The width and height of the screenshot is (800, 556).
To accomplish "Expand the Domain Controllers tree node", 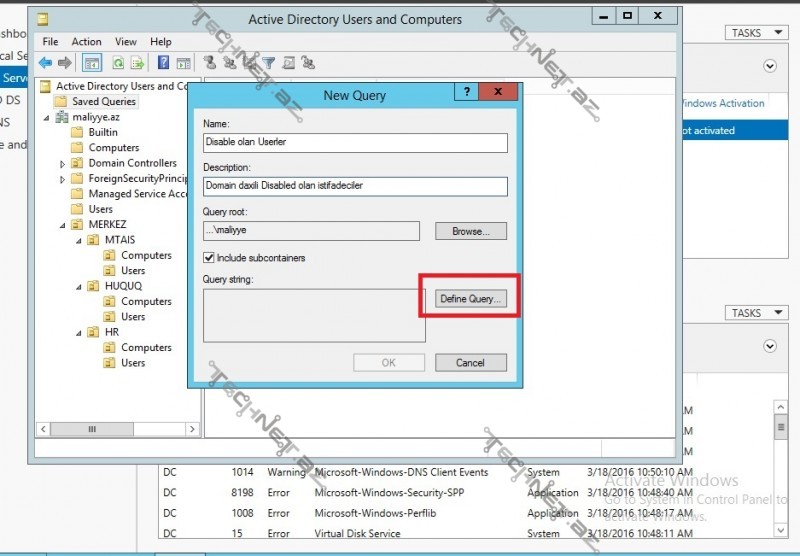I will (63, 163).
